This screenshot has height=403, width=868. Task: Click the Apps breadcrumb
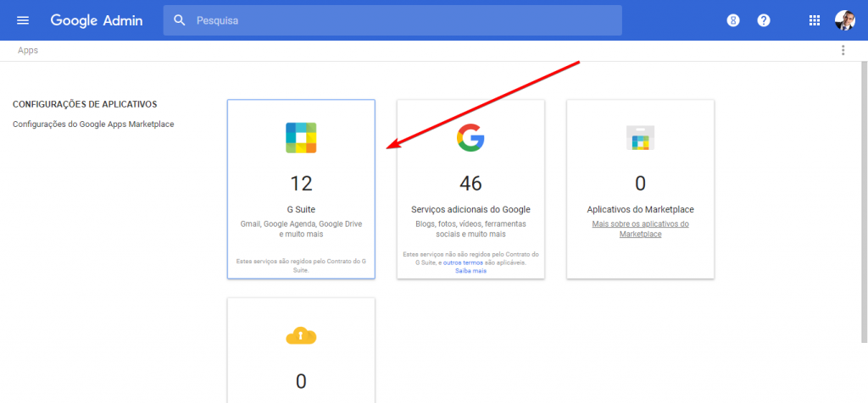pyautogui.click(x=28, y=50)
